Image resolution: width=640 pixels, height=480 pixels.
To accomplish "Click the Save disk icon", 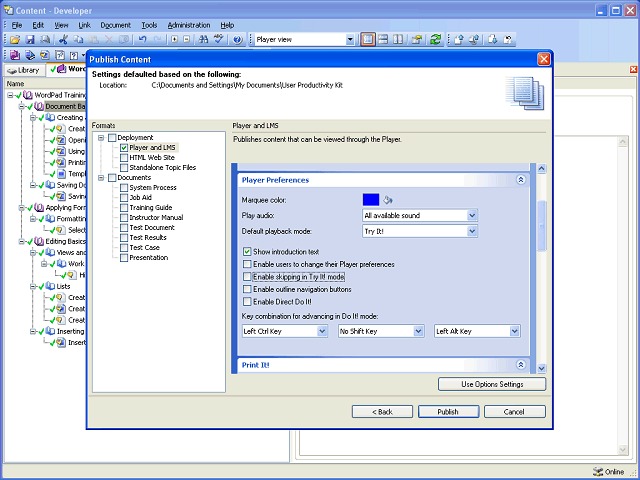I will click(30, 40).
